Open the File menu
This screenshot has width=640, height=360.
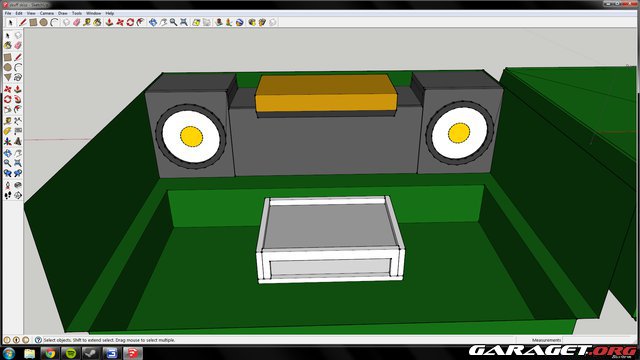point(8,13)
